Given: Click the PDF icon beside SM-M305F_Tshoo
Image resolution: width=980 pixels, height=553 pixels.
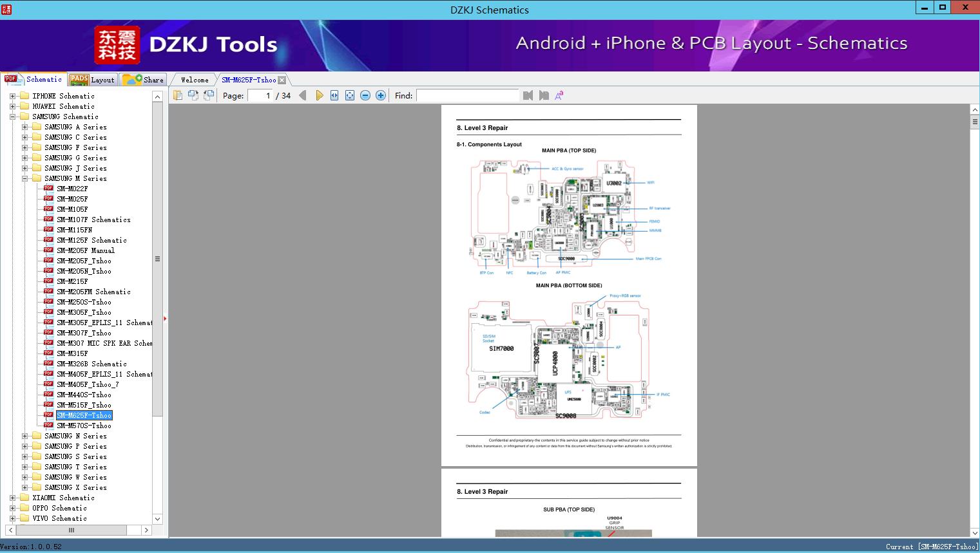Looking at the screenshot, I should 48,312.
